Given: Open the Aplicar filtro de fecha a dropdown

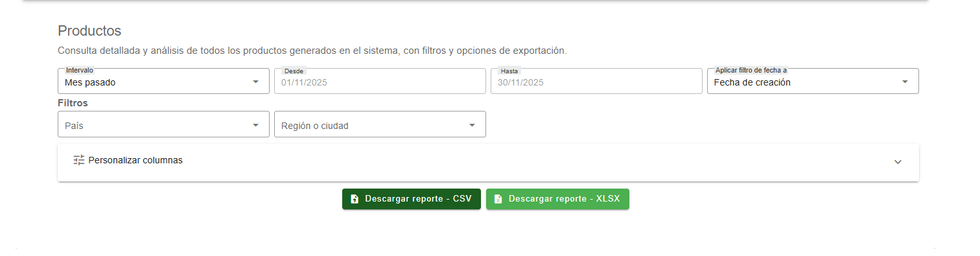Looking at the screenshot, I should coord(813,81).
